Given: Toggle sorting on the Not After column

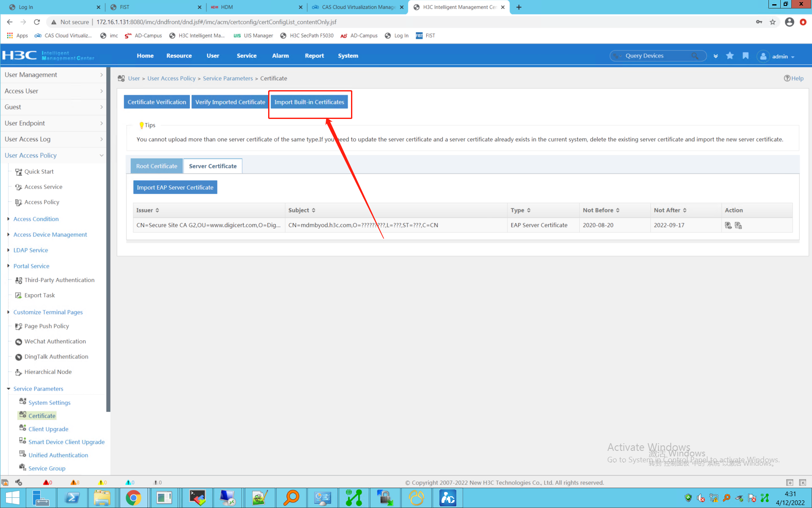Looking at the screenshot, I should (x=686, y=210).
